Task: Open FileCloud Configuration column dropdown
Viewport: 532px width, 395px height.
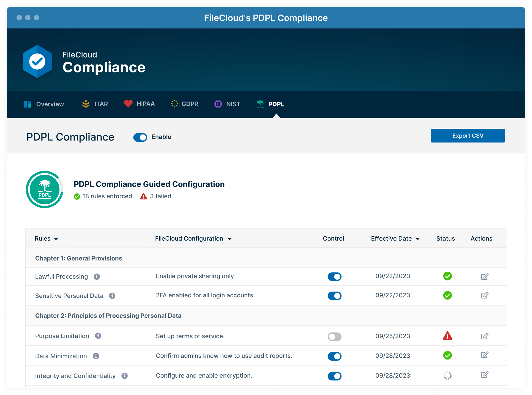Action: tap(230, 239)
